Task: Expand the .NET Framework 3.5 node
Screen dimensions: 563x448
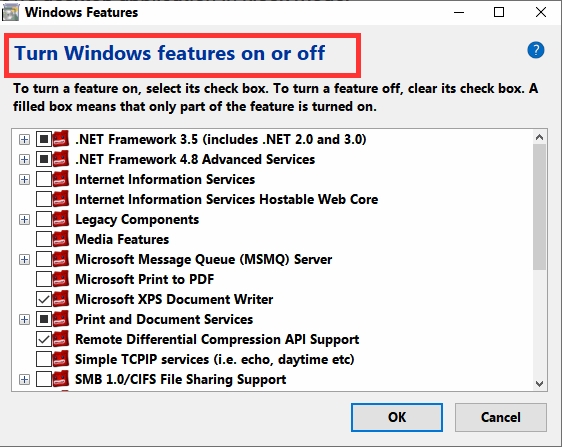Action: coord(24,139)
